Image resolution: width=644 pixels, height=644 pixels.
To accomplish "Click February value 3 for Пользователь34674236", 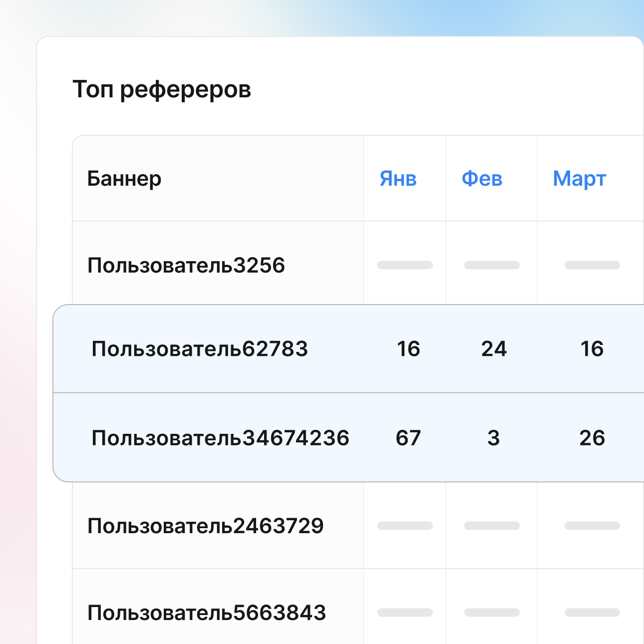I will [493, 438].
